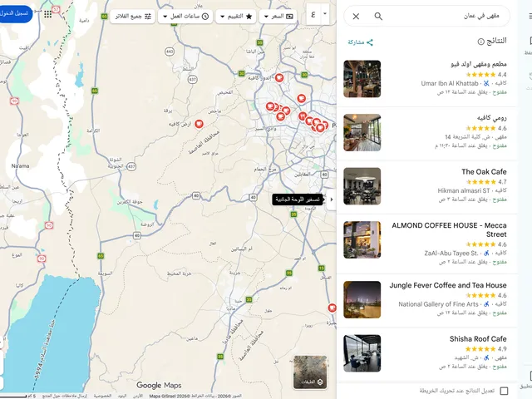View photo of مطعم ومقهى اولد فيو

point(362,79)
